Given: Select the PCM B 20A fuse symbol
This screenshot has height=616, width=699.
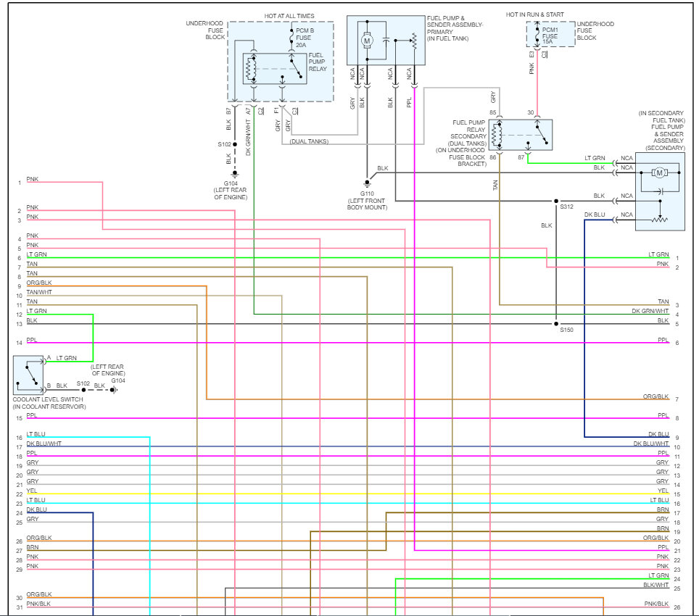Looking at the screenshot, I should click(x=291, y=37).
